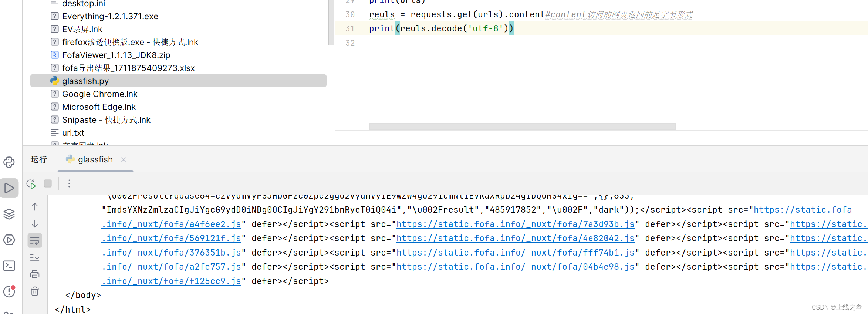Viewport: 868px width, 314px height.
Task: Jump down the console stack trace
Action: coord(35,224)
